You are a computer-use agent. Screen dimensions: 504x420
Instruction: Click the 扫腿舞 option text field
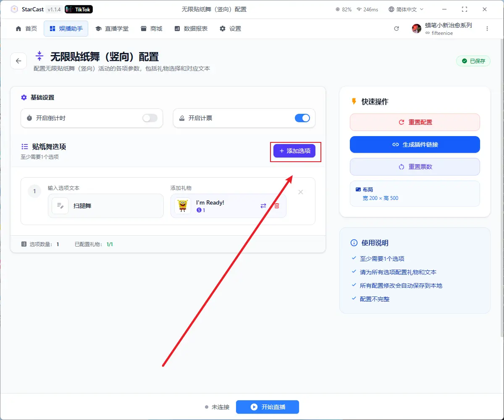click(113, 206)
